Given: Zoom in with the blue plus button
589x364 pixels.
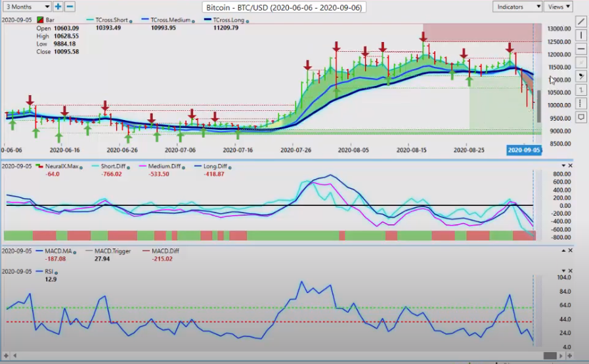Looking at the screenshot, I should [58, 7].
